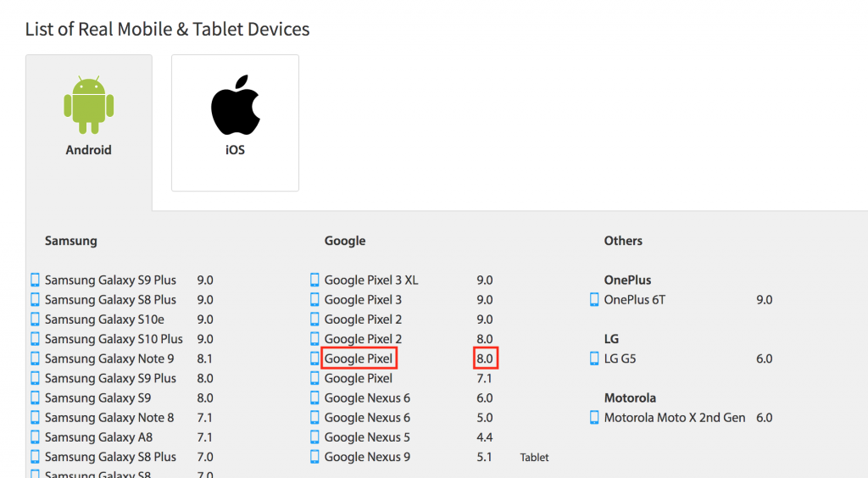Select Samsung Galaxy A8 device

98,437
